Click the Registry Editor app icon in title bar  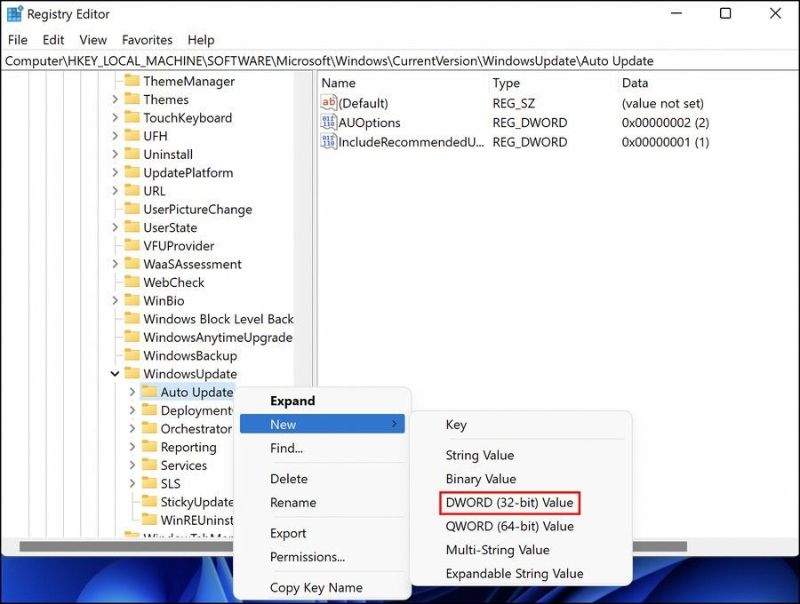(x=15, y=14)
